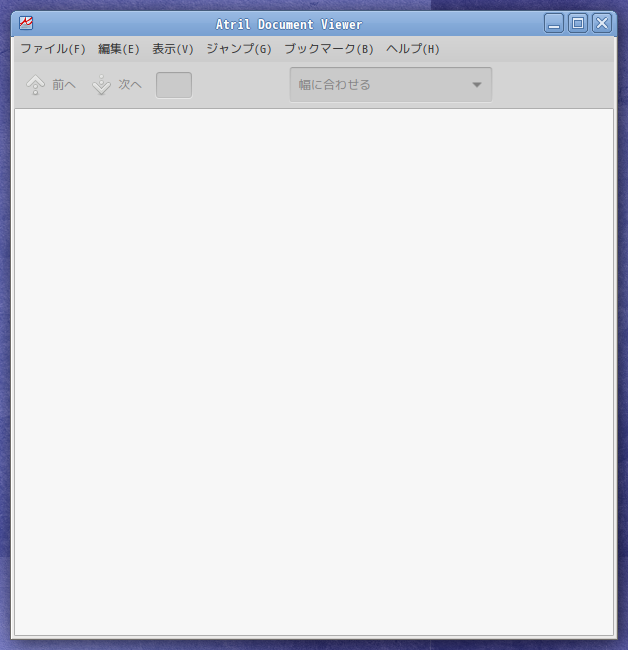Minimize the Atril Document Viewer window
The height and width of the screenshot is (650, 628).
click(x=554, y=23)
